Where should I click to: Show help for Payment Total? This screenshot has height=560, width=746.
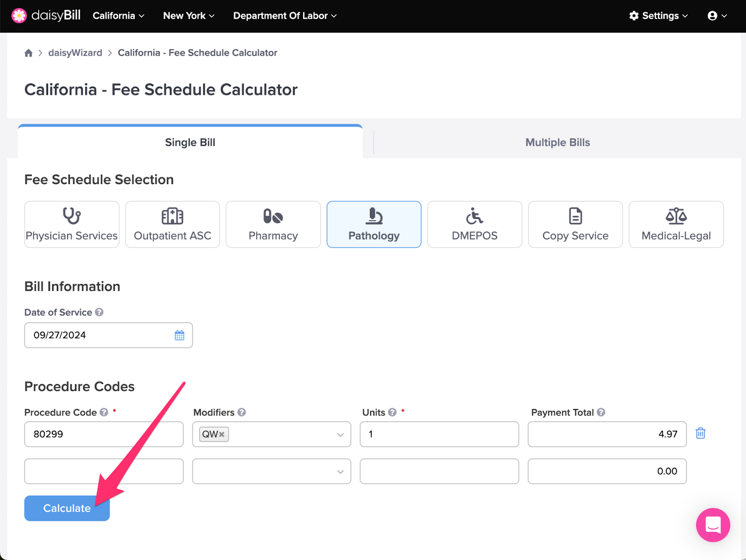click(x=601, y=412)
